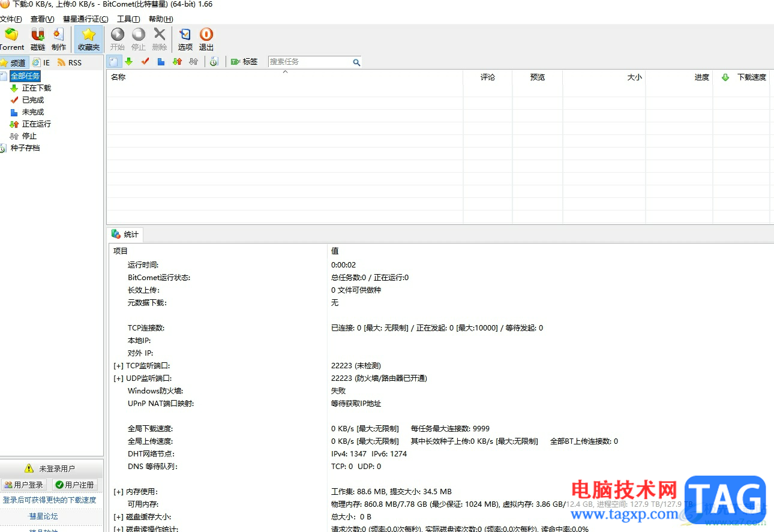Sort by 下载速度 column header
The height and width of the screenshot is (532, 774).
[x=742, y=77]
